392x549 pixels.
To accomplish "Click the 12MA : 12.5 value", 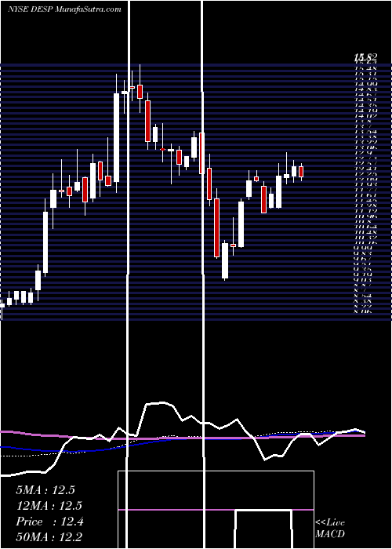I will click(49, 506).
